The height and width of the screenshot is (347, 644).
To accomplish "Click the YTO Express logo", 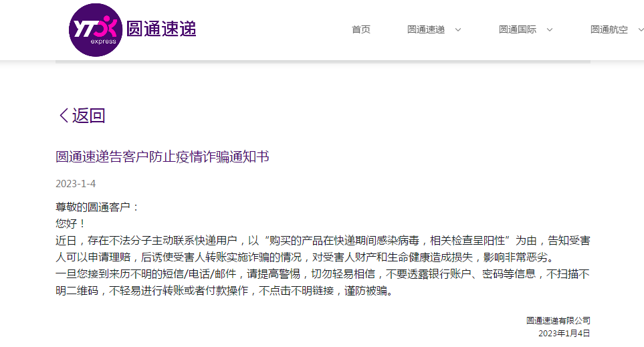I will coord(95,30).
